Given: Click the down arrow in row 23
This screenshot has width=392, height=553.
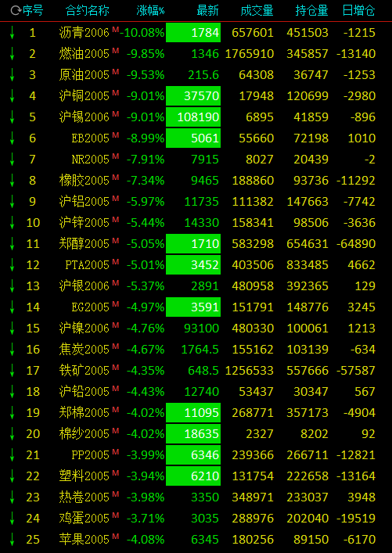Looking at the screenshot, I should 12,497.
